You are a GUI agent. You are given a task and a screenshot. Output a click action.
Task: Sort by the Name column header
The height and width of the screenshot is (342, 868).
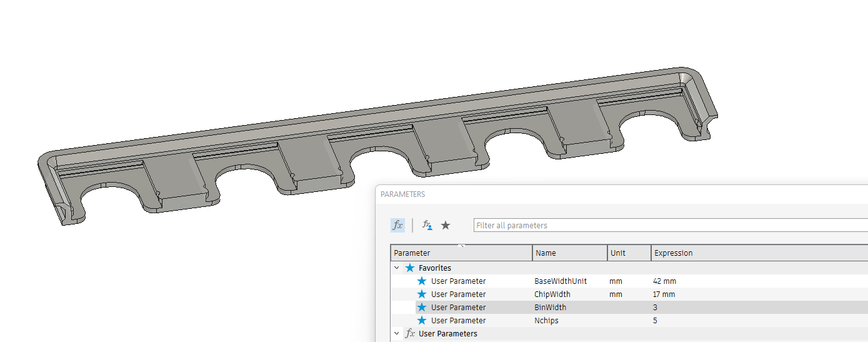tap(570, 253)
